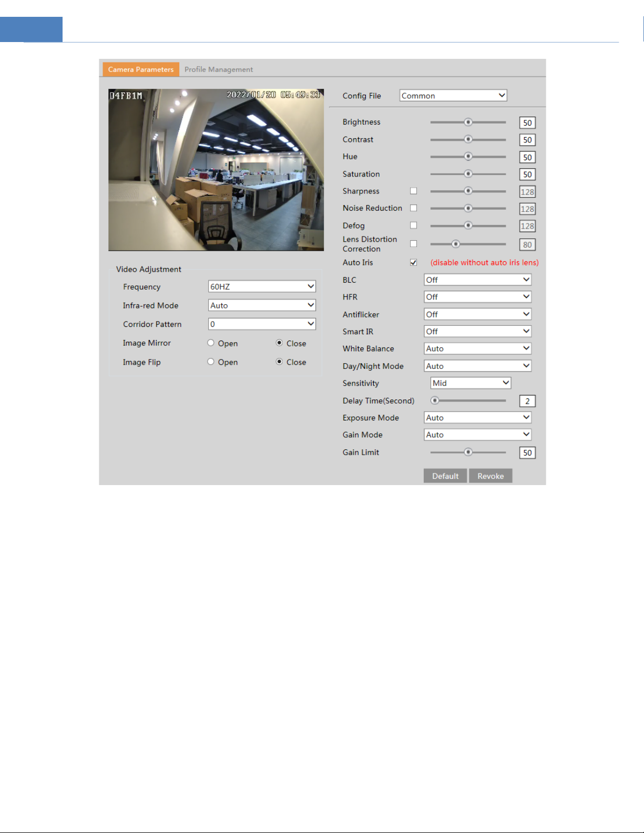This screenshot has width=644, height=833.
Task: Click the Saturation value field
Action: [527, 174]
